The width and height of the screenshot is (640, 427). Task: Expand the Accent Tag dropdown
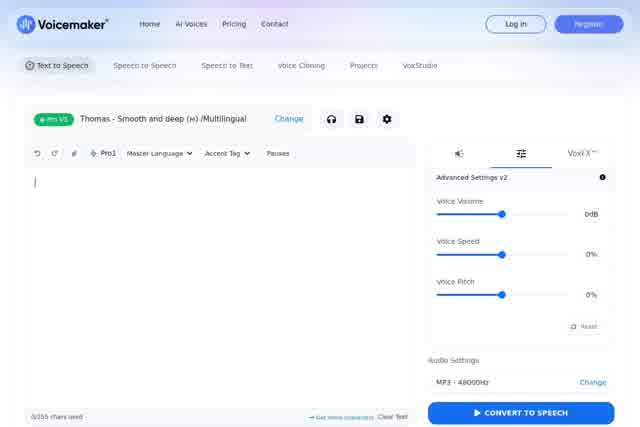click(227, 153)
